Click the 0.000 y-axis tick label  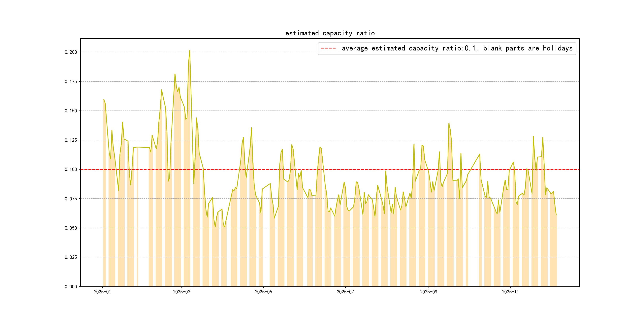point(71,287)
